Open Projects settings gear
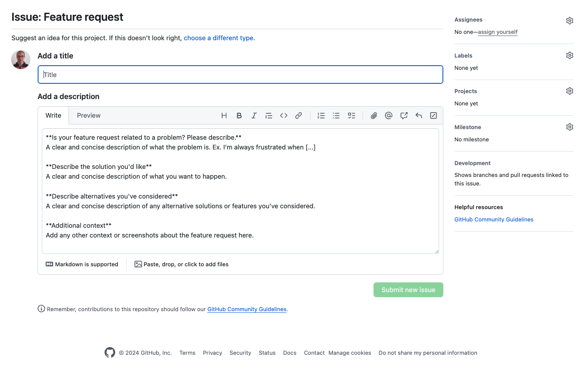 [x=570, y=91]
